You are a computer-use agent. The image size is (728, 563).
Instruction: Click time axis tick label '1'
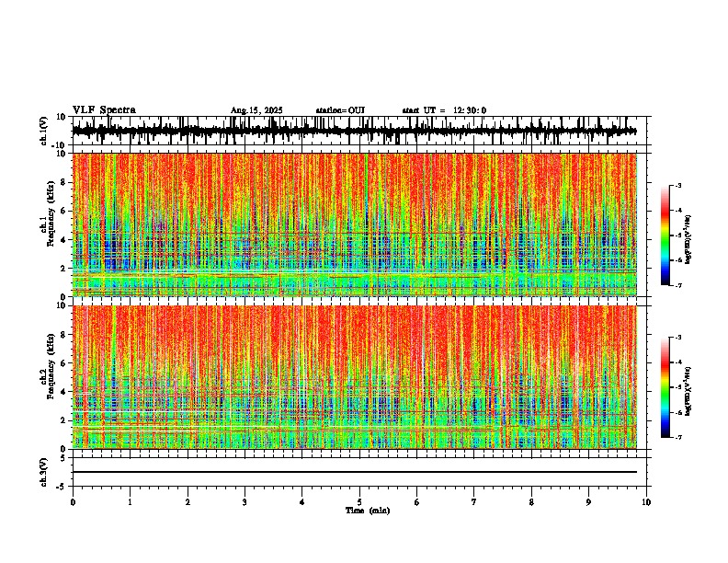[130, 502]
